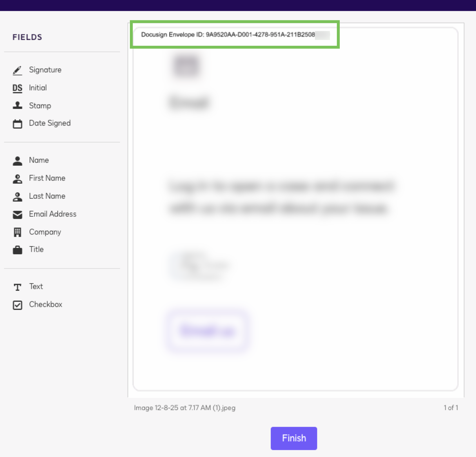The width and height of the screenshot is (476, 457).
Task: Choose the Title briefcase icon
Action: pos(17,250)
